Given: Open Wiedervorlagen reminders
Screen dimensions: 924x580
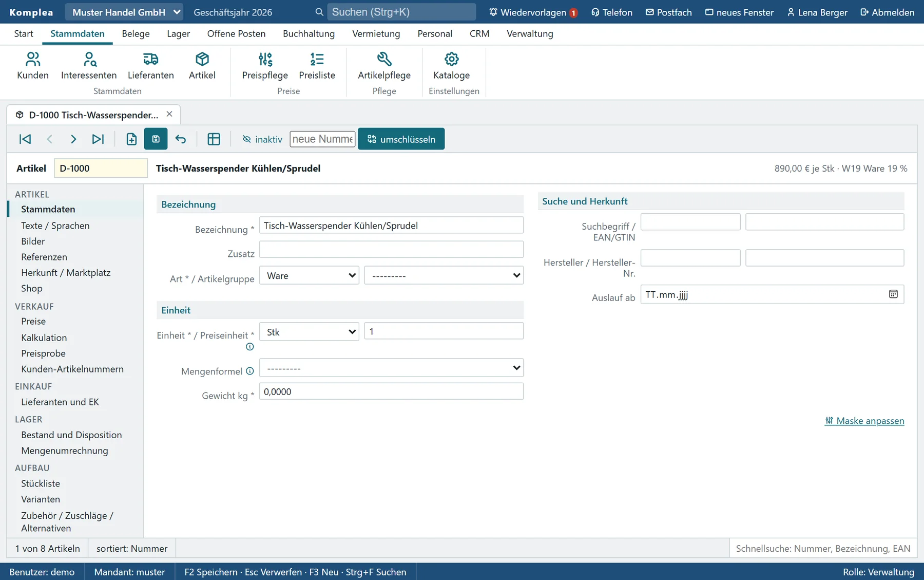Looking at the screenshot, I should [x=533, y=12].
